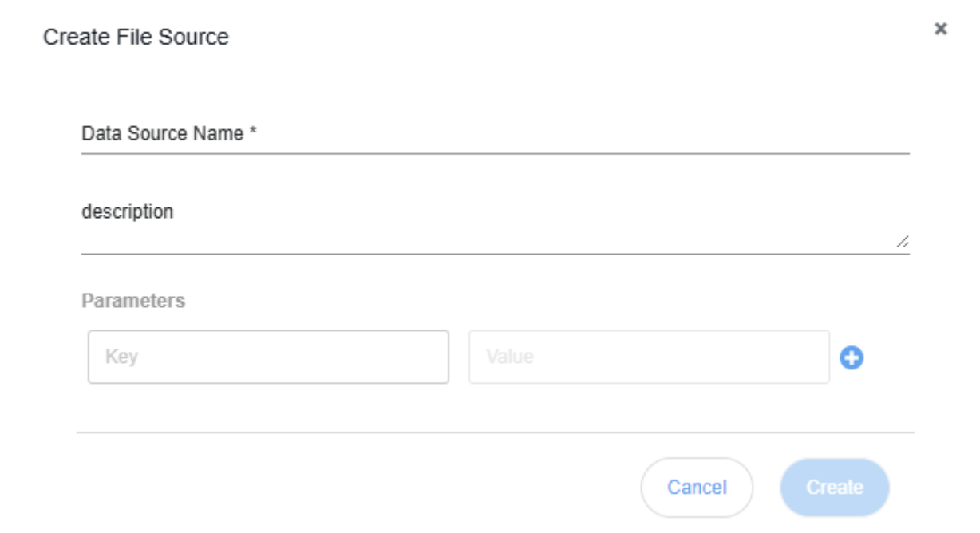Image resolution: width=980 pixels, height=533 pixels.
Task: Click the horizontal divider above the buttons
Action: click(495, 432)
